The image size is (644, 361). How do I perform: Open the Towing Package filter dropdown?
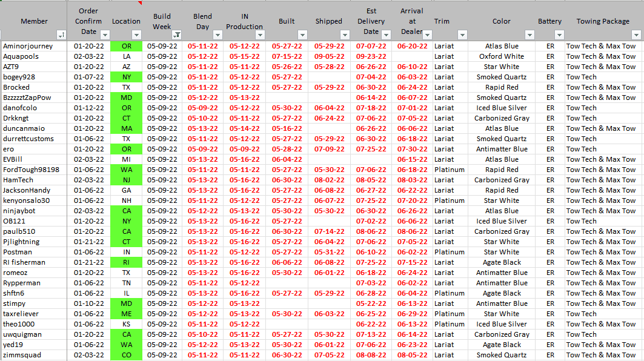point(636,35)
